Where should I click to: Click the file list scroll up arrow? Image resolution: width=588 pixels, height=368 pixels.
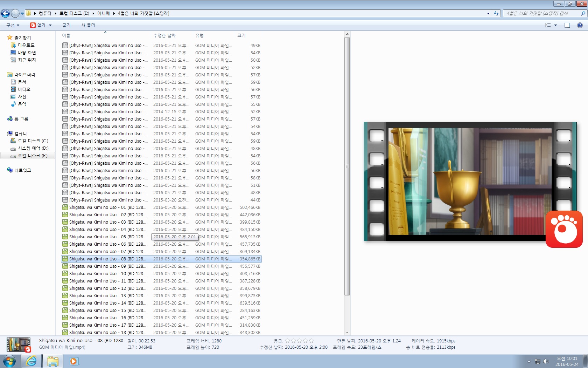[347, 34]
